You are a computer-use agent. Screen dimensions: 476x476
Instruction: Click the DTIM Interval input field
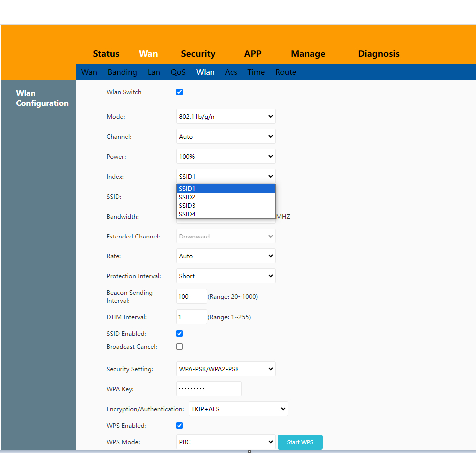click(192, 317)
